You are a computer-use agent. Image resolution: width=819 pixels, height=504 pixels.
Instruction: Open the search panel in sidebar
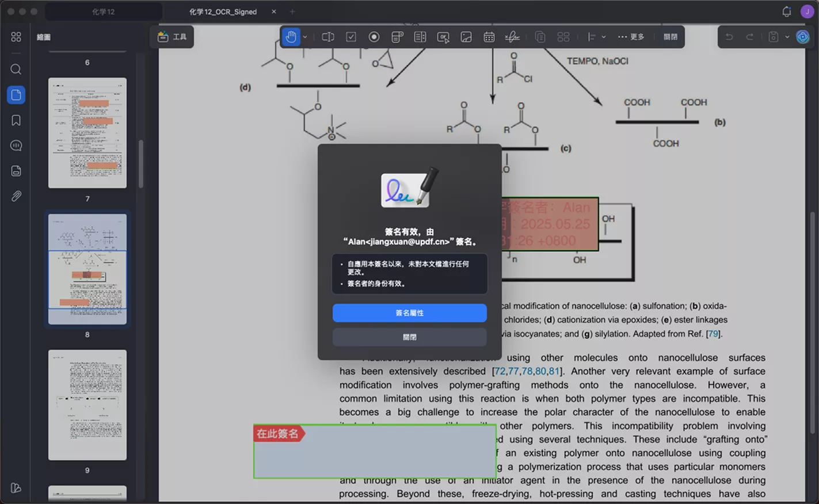[x=16, y=70]
